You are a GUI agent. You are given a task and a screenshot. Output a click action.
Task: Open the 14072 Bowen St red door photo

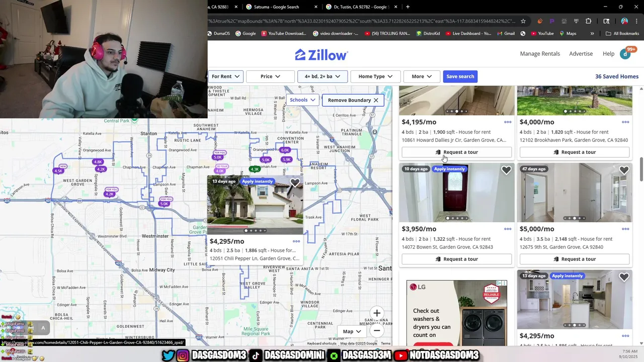click(457, 193)
